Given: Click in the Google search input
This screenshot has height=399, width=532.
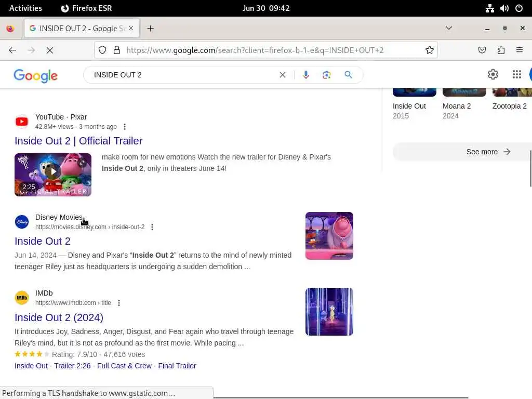Looking at the screenshot, I should (183, 75).
